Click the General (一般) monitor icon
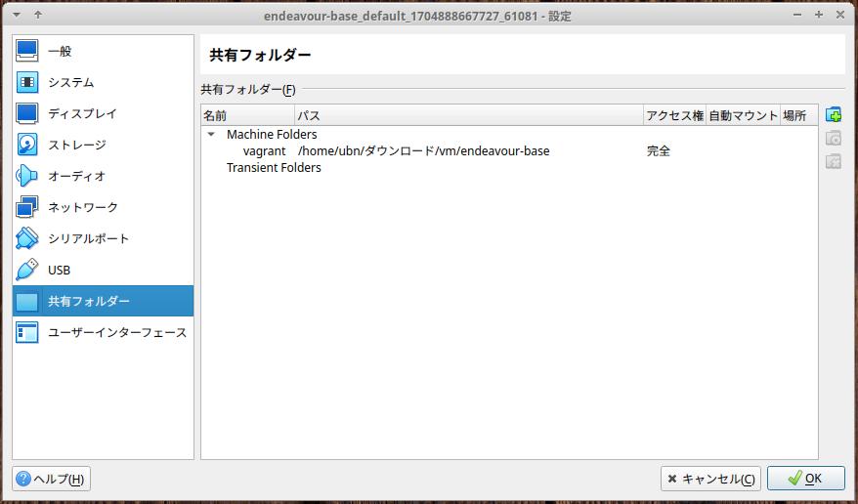The image size is (858, 504). tap(26, 51)
